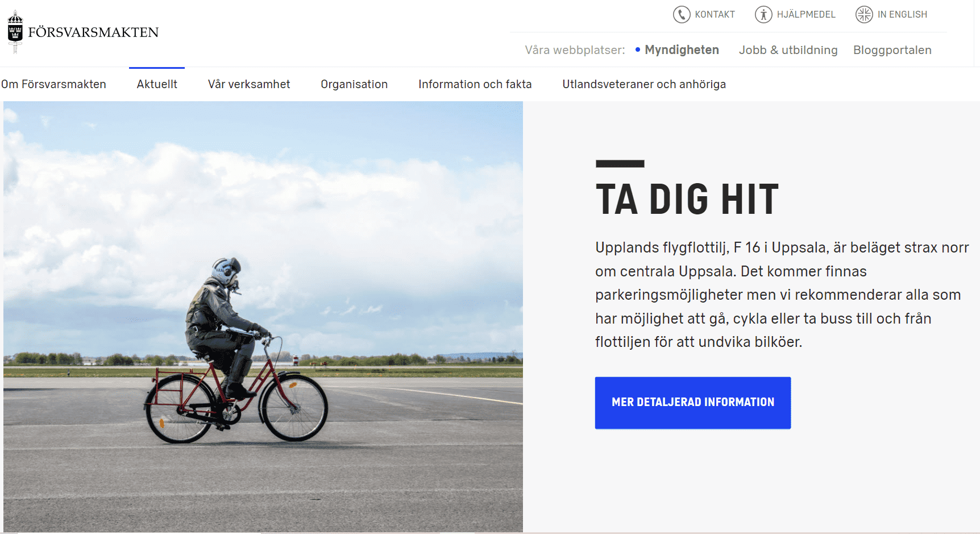Open the Information och fakta menu
The image size is (980, 534).
point(475,84)
